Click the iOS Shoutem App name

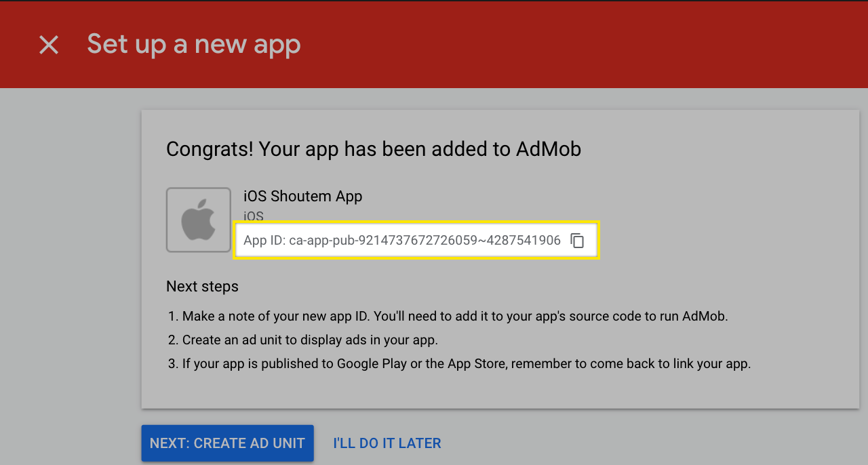[x=302, y=196]
